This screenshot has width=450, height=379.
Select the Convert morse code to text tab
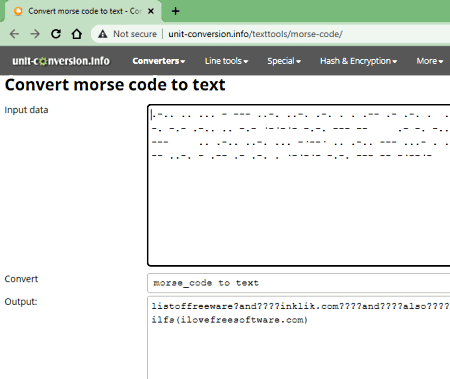(x=83, y=11)
